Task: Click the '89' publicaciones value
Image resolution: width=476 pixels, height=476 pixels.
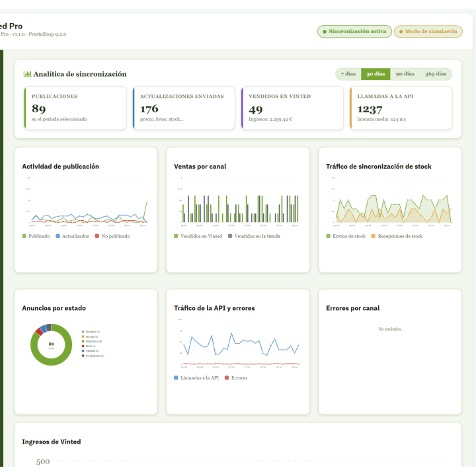Action: pos(38,108)
